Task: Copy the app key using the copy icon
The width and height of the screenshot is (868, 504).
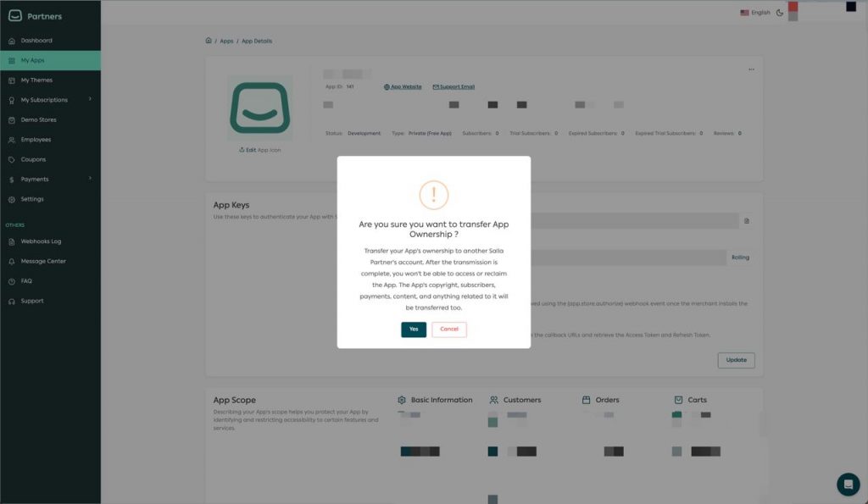Action: (x=746, y=220)
